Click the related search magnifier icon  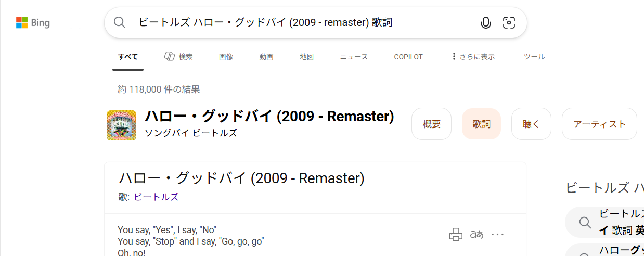tap(585, 223)
